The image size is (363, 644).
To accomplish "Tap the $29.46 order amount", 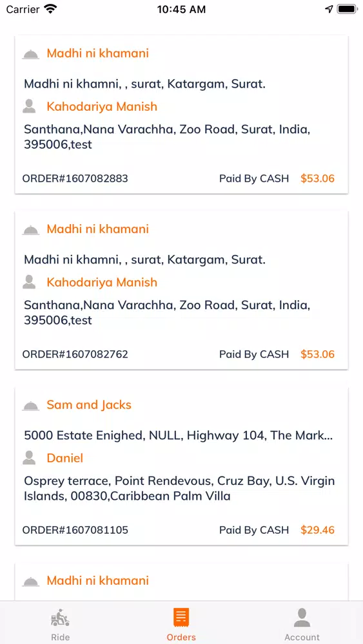I will pos(317,530).
